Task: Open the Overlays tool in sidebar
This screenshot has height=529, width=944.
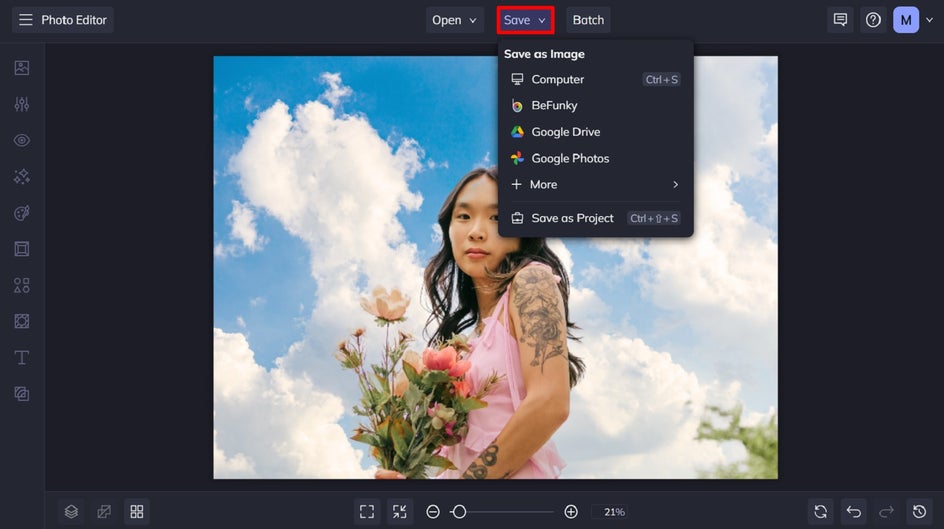Action: tap(22, 321)
